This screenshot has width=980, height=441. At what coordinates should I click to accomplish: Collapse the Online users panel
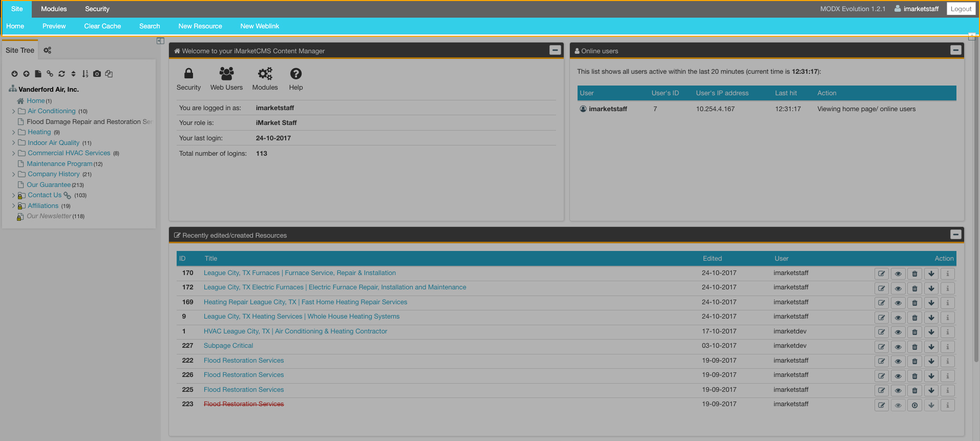[x=955, y=50]
